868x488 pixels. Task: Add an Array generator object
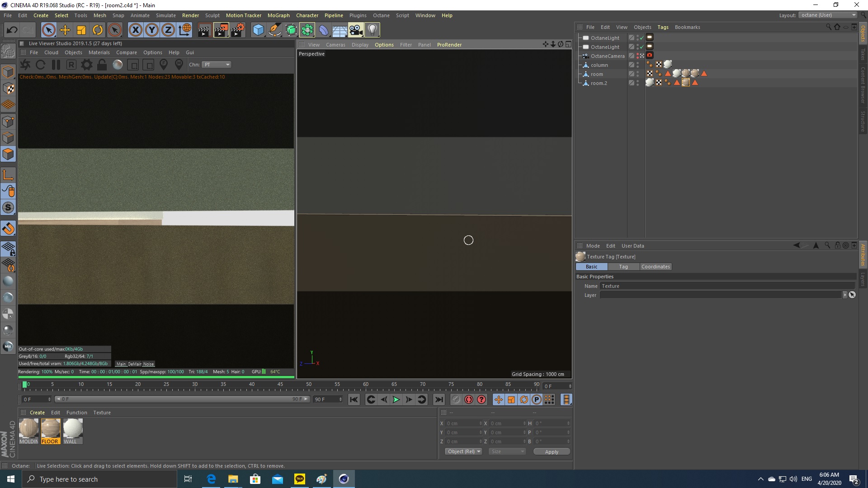pyautogui.click(x=307, y=30)
